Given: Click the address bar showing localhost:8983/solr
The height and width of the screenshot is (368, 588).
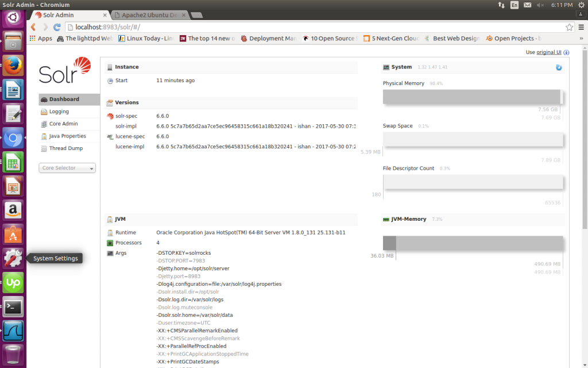Looking at the screenshot, I should [315, 27].
